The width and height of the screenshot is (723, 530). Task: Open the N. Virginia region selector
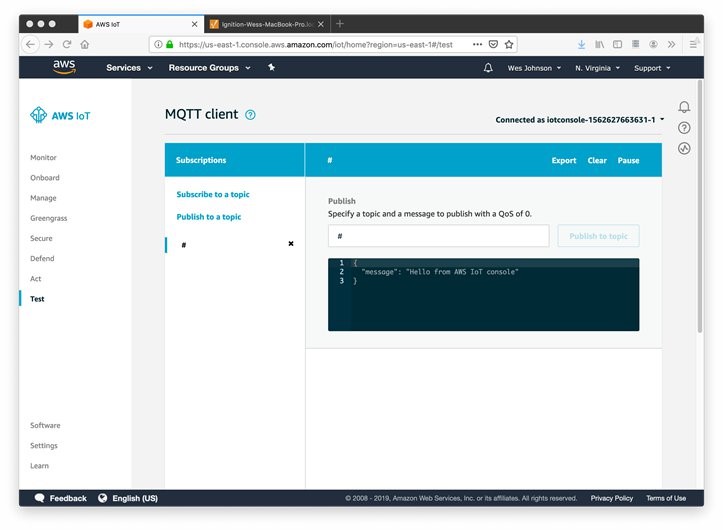[597, 68]
